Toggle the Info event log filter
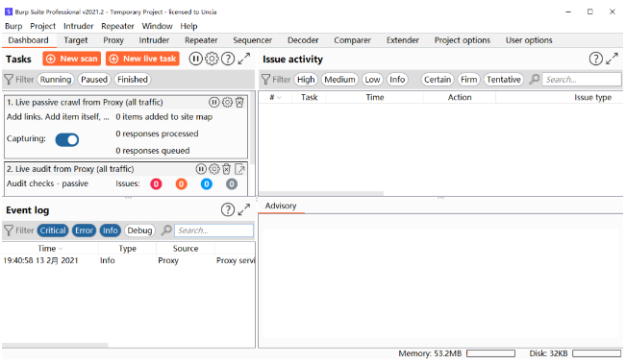 point(111,231)
